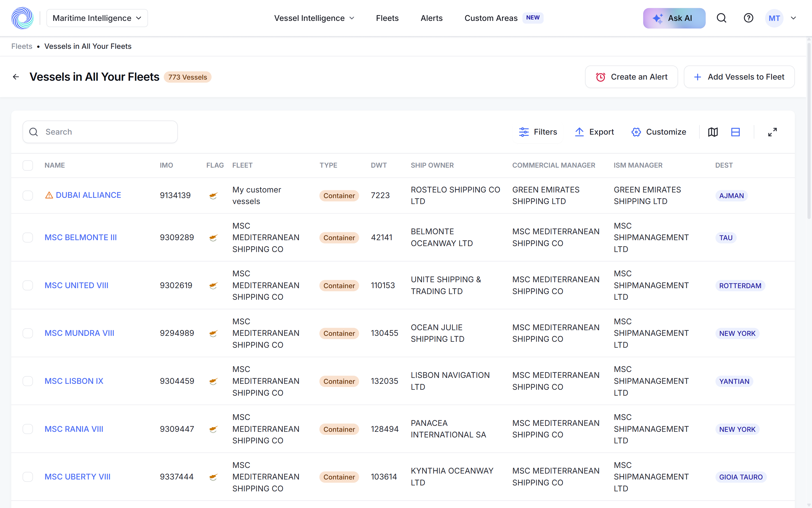Click the GIOIA TAURO destination tag
The height and width of the screenshot is (508, 812).
pyautogui.click(x=741, y=477)
